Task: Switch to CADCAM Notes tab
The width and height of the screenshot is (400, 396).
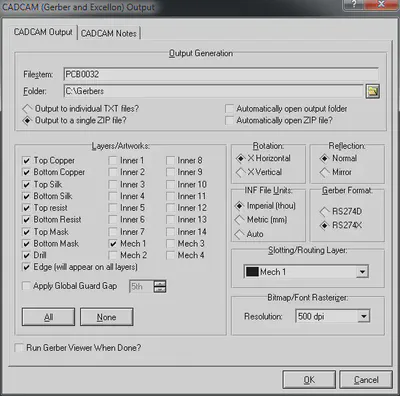Action: tap(109, 33)
